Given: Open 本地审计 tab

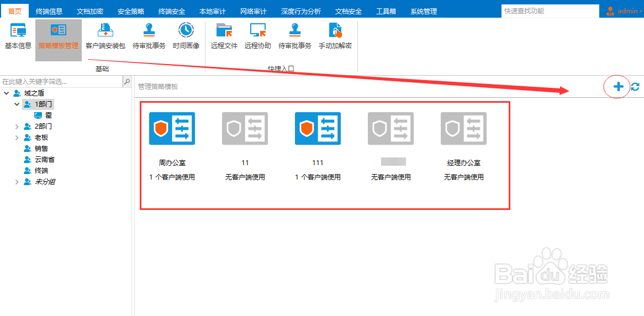Looking at the screenshot, I should click(213, 12).
